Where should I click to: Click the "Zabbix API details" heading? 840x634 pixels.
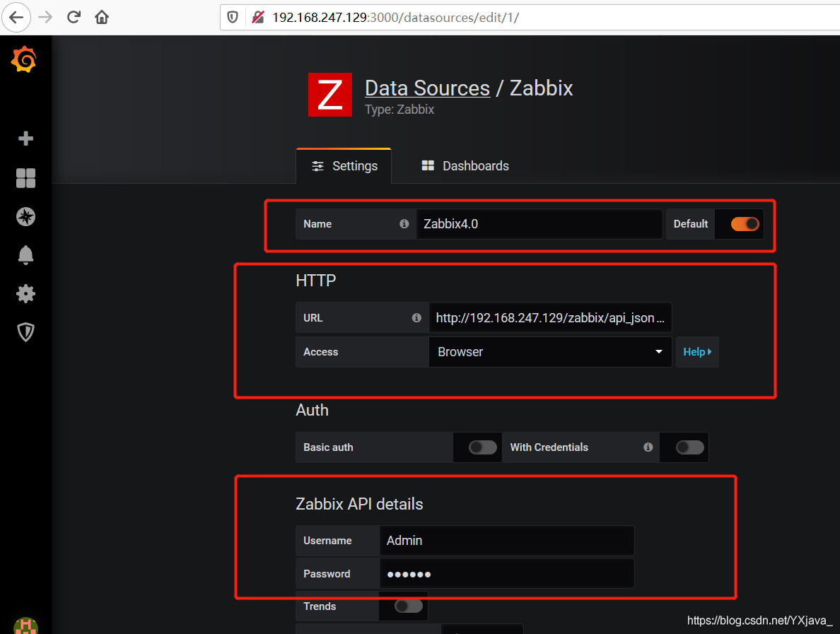point(359,504)
